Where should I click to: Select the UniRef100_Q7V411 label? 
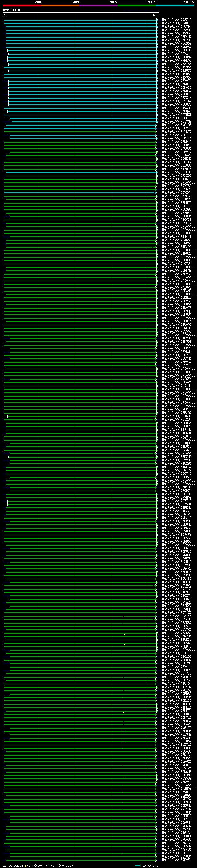tap(177, 667)
